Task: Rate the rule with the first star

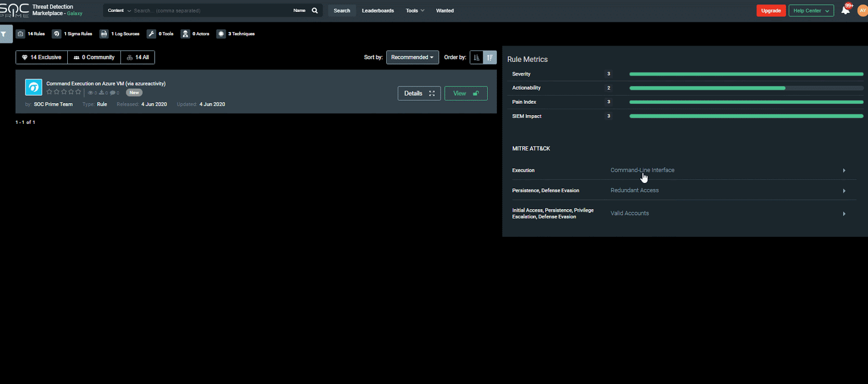Action: coord(49,92)
